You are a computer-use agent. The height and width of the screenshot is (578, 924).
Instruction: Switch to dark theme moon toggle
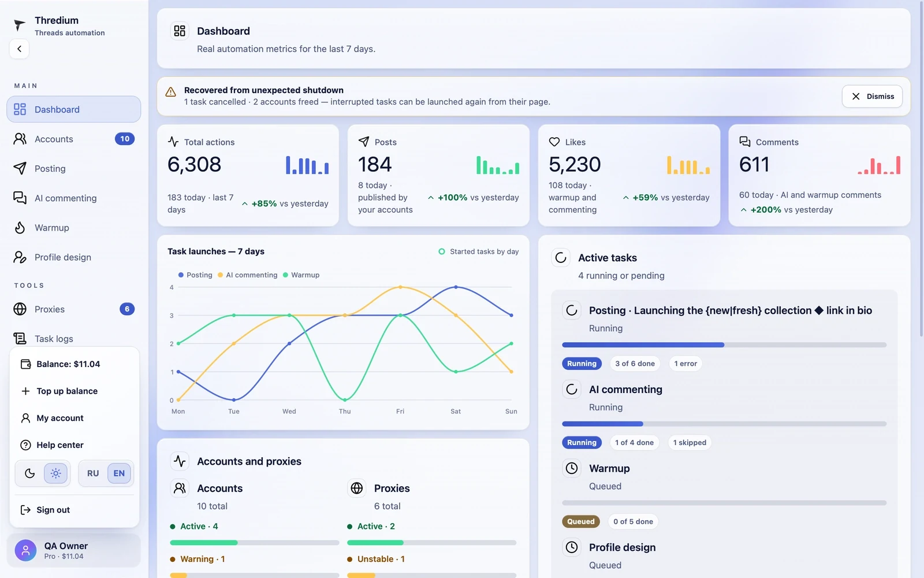(30, 473)
